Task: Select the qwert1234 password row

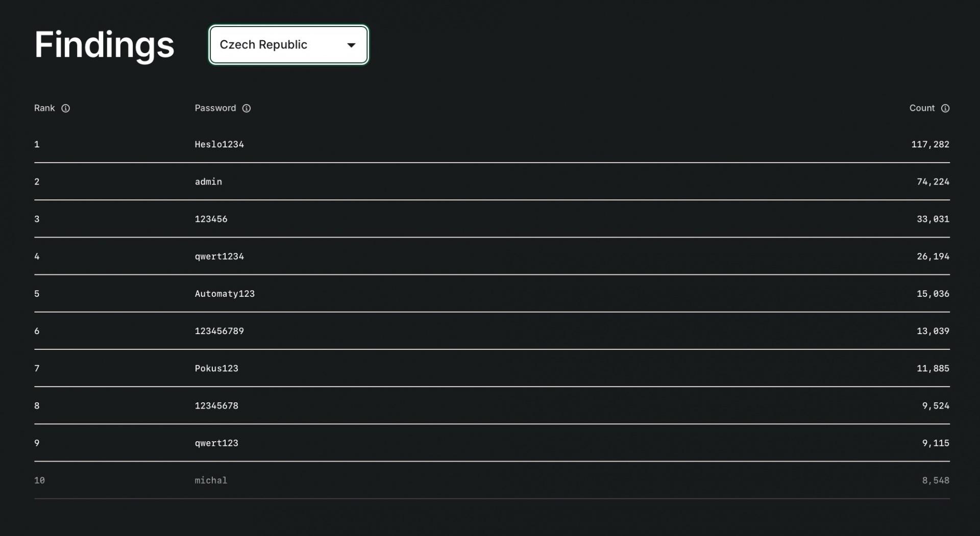Action: (219, 257)
